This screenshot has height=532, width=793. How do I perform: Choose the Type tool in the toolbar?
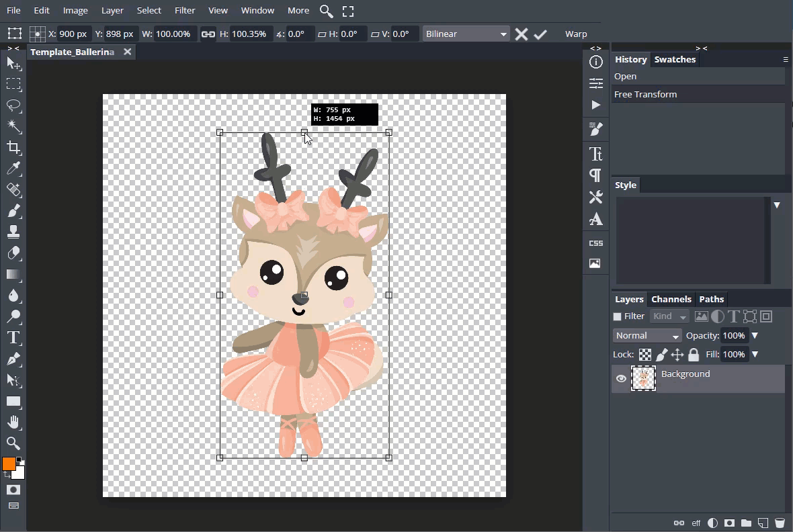[13, 337]
